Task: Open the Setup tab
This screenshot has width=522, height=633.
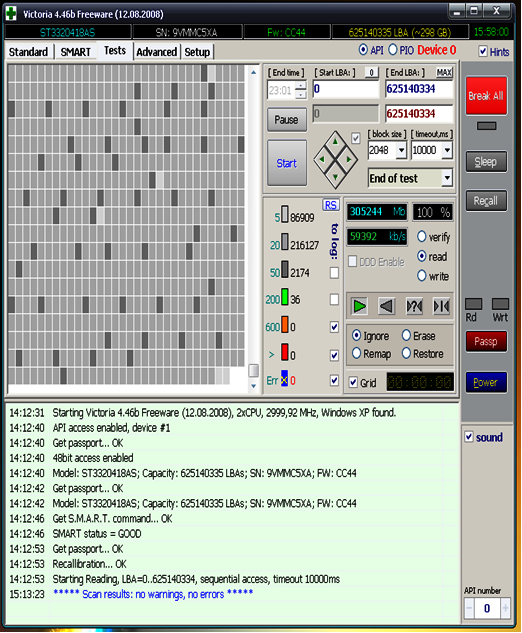Action: 197,52
